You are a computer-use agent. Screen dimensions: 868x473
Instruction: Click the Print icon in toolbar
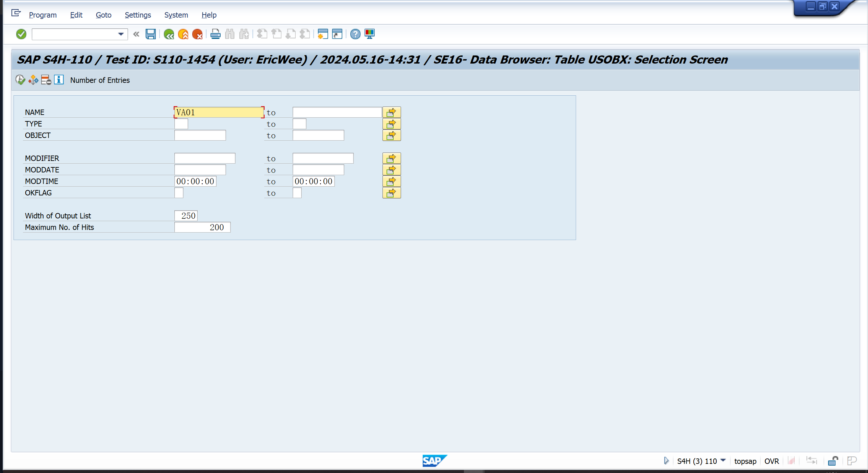coord(215,34)
